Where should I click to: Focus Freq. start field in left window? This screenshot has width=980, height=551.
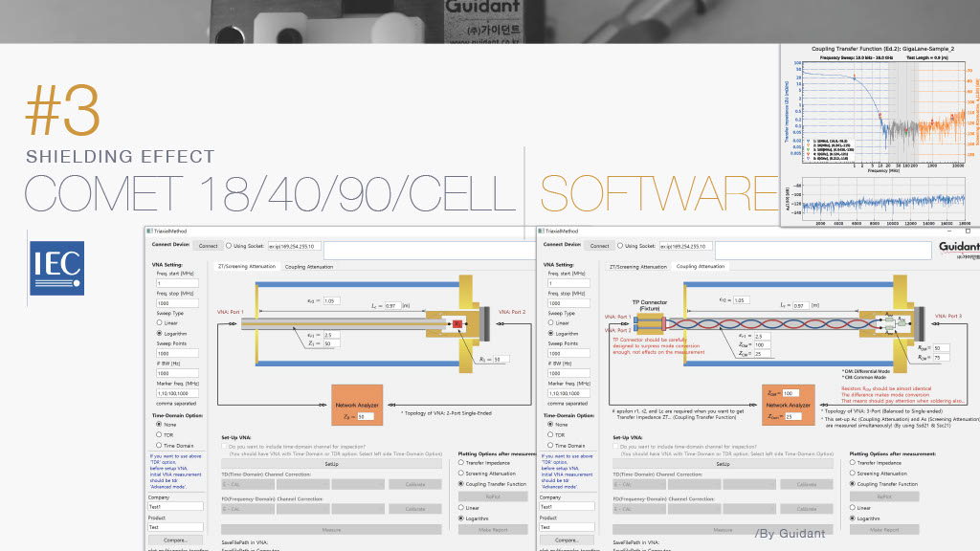[177, 283]
